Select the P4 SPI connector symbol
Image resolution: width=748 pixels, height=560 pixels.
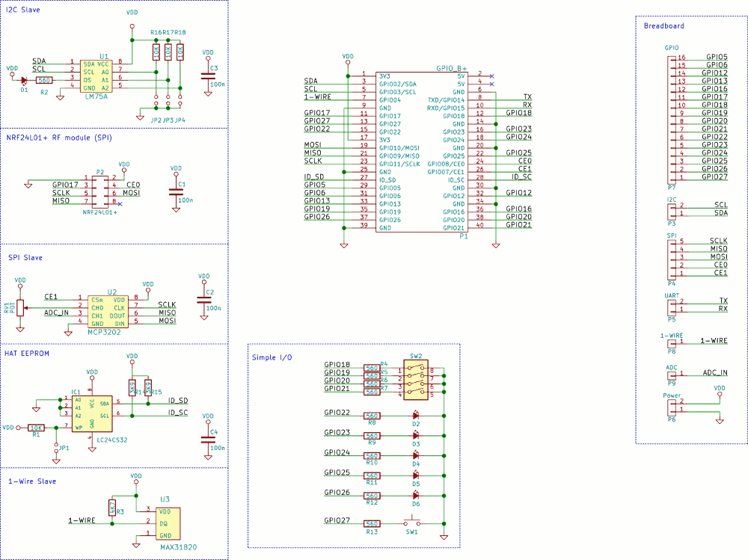click(x=672, y=259)
